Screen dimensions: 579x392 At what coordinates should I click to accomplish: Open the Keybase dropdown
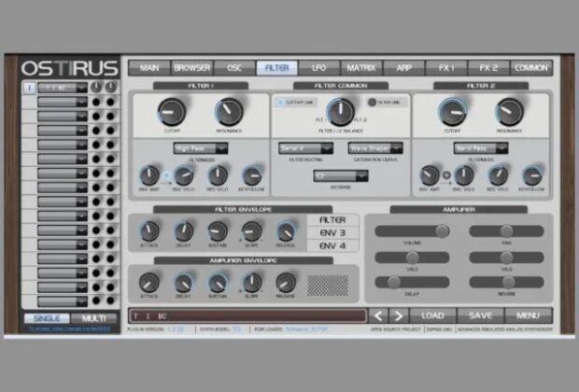click(x=341, y=176)
